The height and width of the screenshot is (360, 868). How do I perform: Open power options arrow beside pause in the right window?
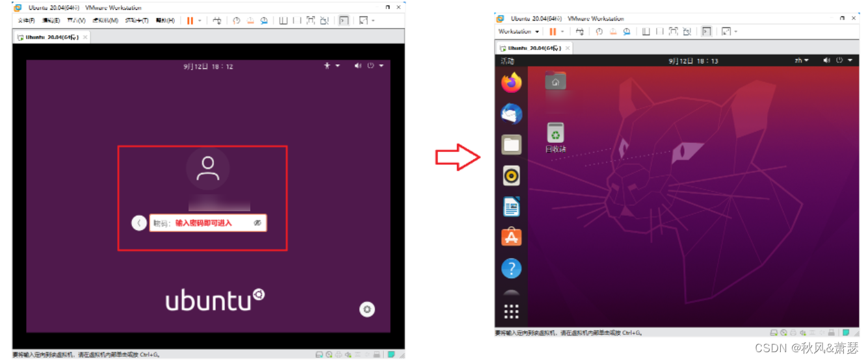coord(562,31)
